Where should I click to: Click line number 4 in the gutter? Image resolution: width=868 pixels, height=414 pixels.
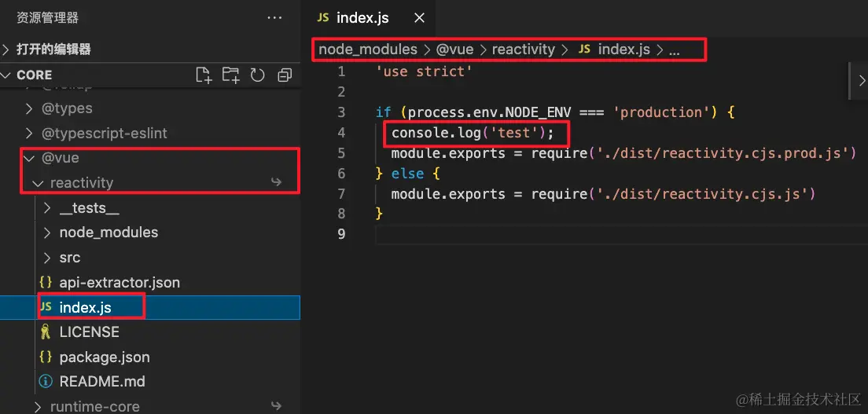click(340, 133)
